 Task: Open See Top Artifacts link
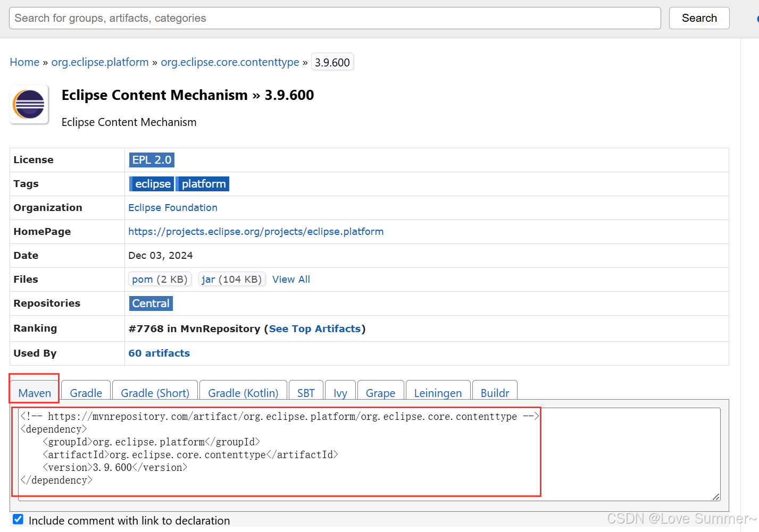click(315, 329)
